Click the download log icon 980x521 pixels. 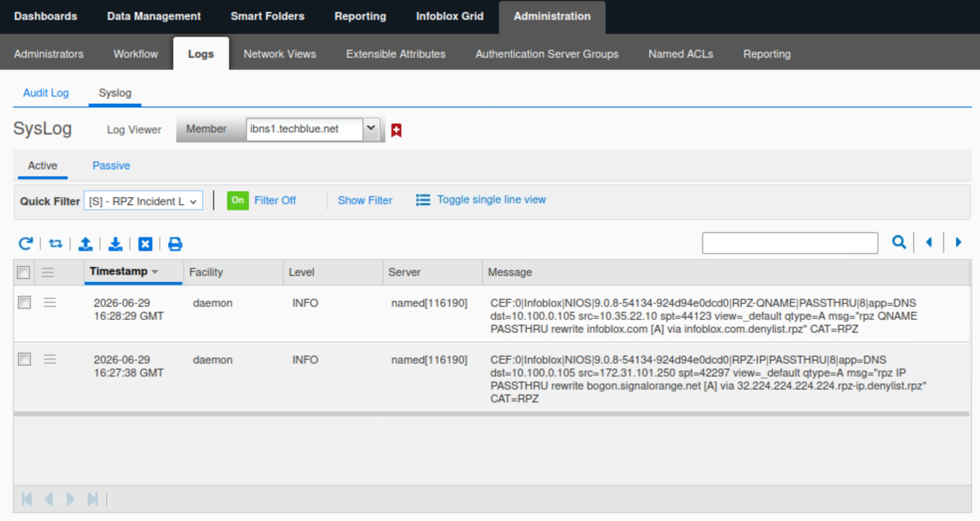pyautogui.click(x=116, y=244)
